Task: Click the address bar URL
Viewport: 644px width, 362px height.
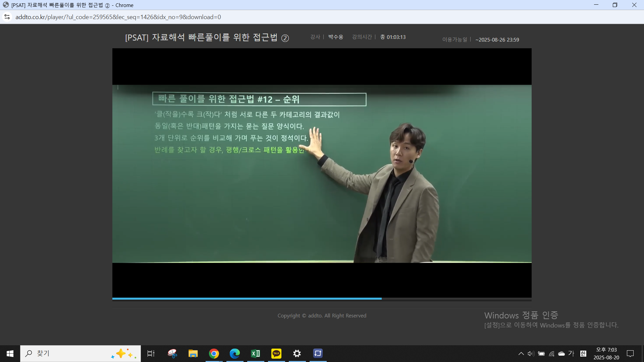Action: [118, 17]
